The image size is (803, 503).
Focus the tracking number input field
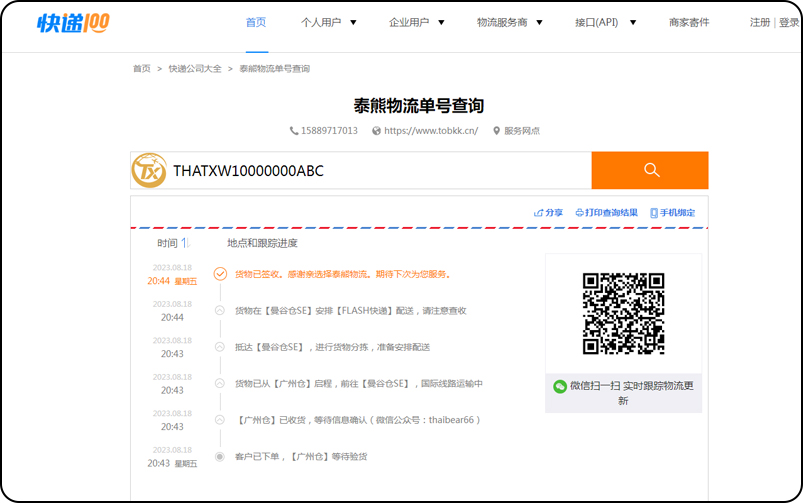click(361, 171)
